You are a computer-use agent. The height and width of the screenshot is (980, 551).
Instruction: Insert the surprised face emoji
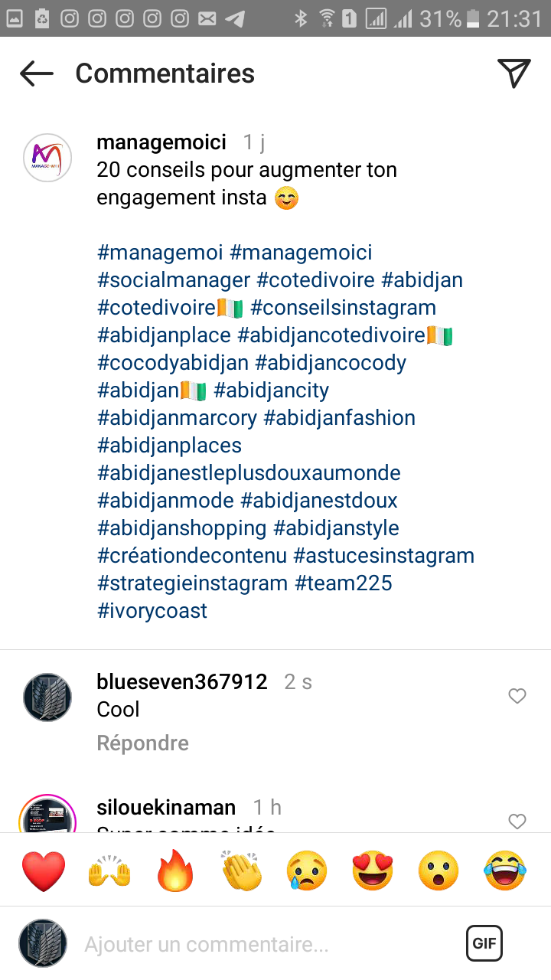tap(439, 872)
